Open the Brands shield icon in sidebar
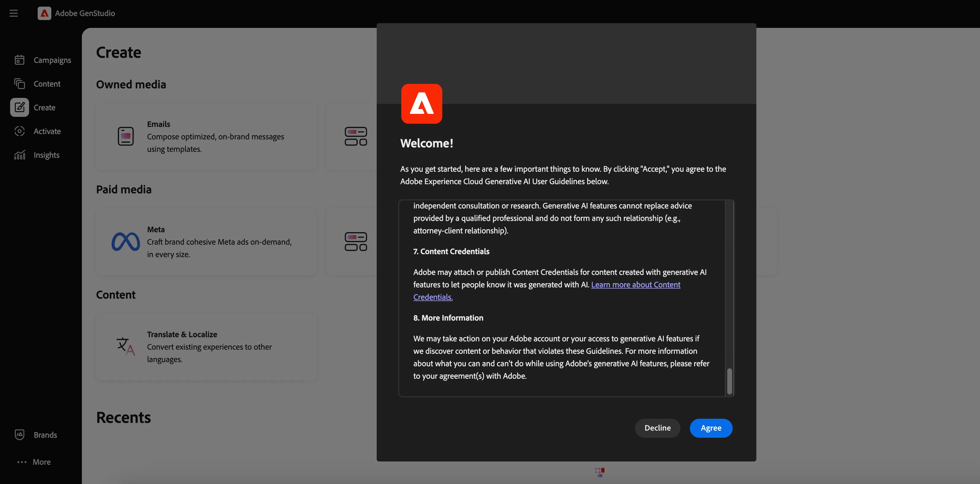The height and width of the screenshot is (484, 980). [19, 434]
